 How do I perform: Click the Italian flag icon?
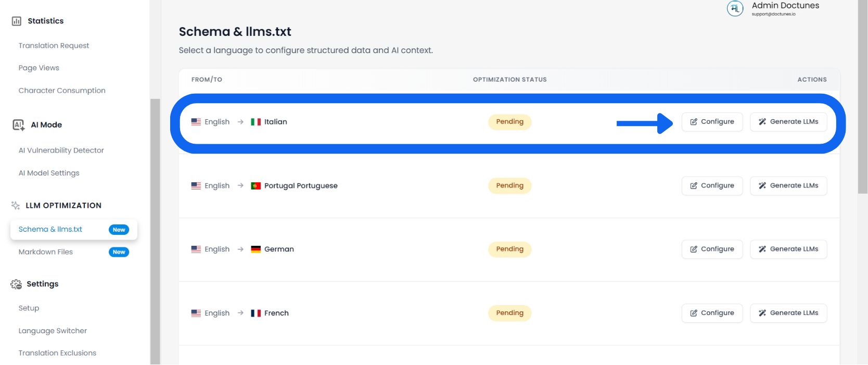256,122
